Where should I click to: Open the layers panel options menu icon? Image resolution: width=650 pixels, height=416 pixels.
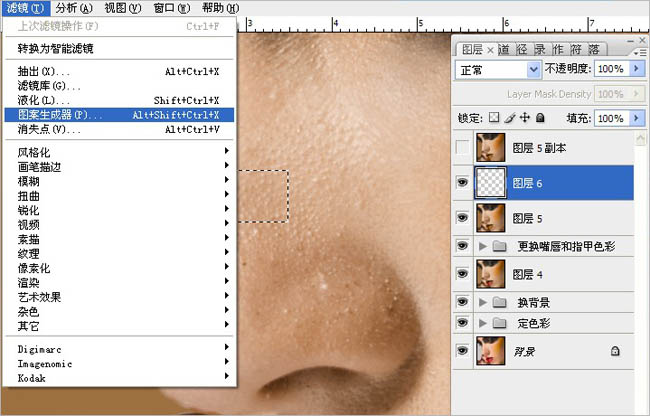(x=640, y=52)
